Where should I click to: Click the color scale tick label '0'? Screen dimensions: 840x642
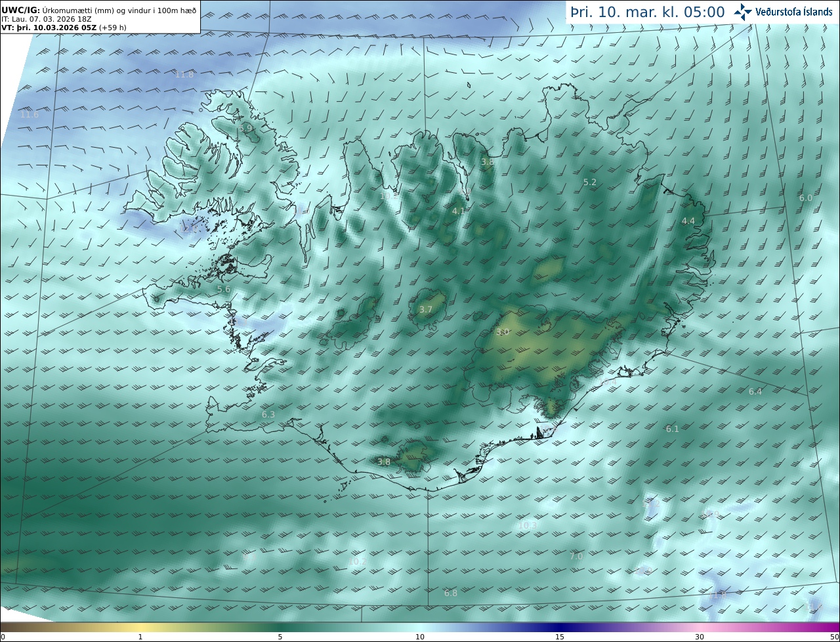[x=3, y=637]
